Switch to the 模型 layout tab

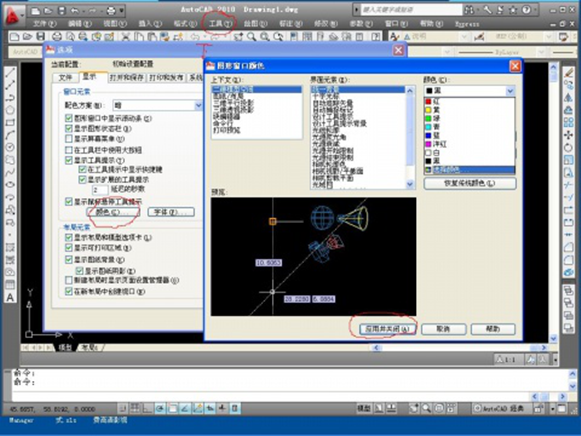65,347
